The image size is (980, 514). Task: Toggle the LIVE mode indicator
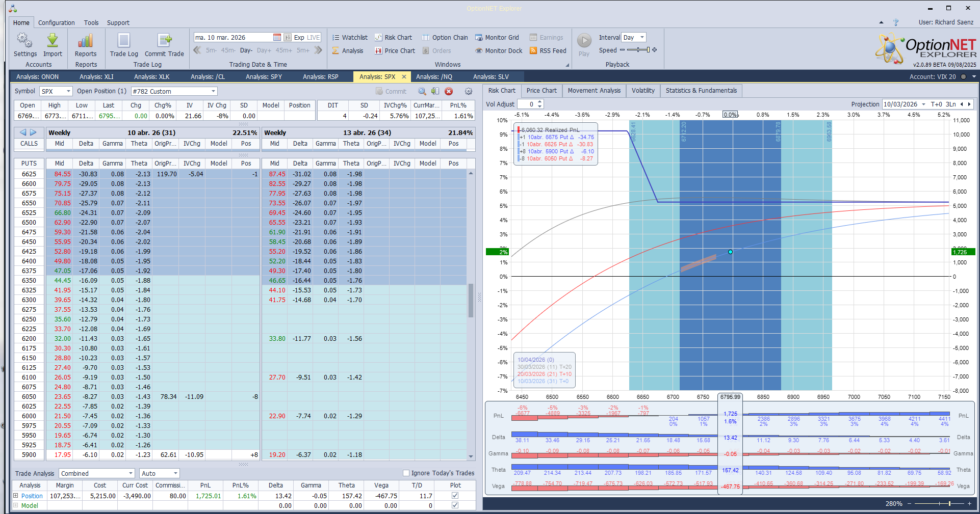pyautogui.click(x=314, y=37)
